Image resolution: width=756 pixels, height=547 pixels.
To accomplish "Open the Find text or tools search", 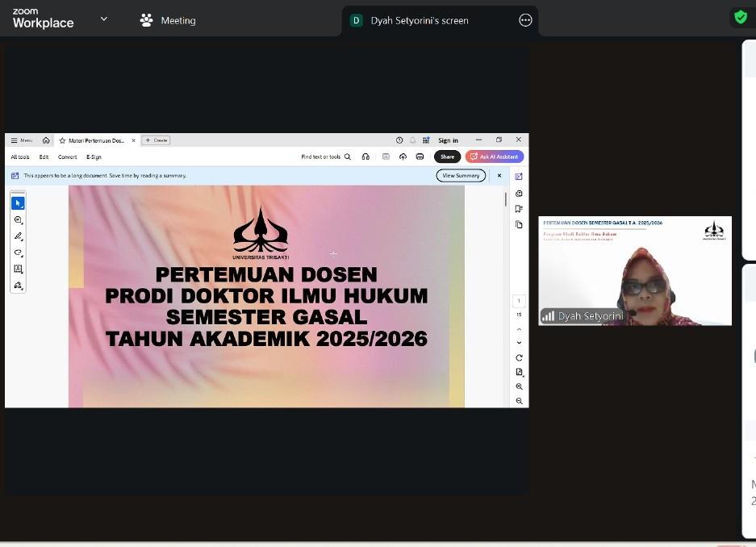I will tap(326, 157).
